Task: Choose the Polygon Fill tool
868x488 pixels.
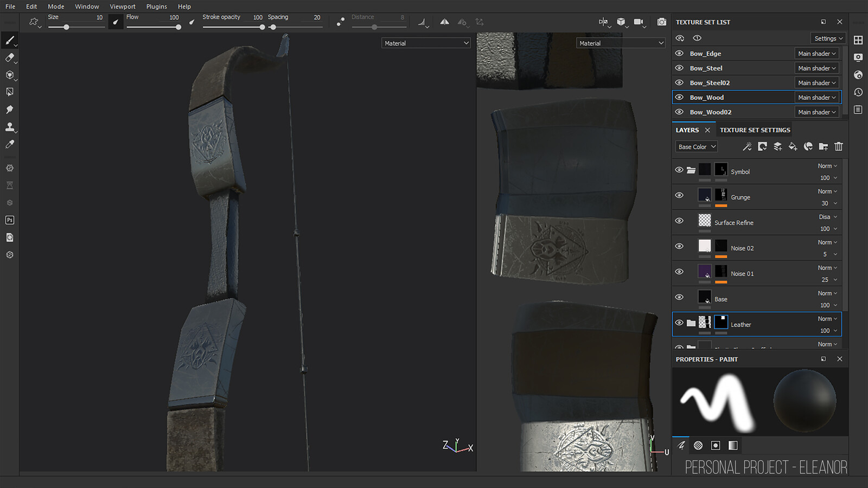Action: tap(9, 92)
